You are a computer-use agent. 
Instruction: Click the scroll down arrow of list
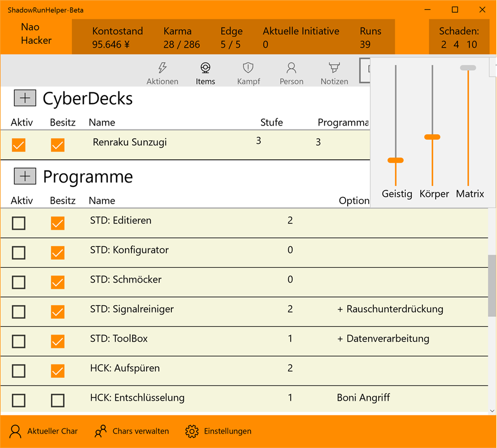tap(492, 411)
